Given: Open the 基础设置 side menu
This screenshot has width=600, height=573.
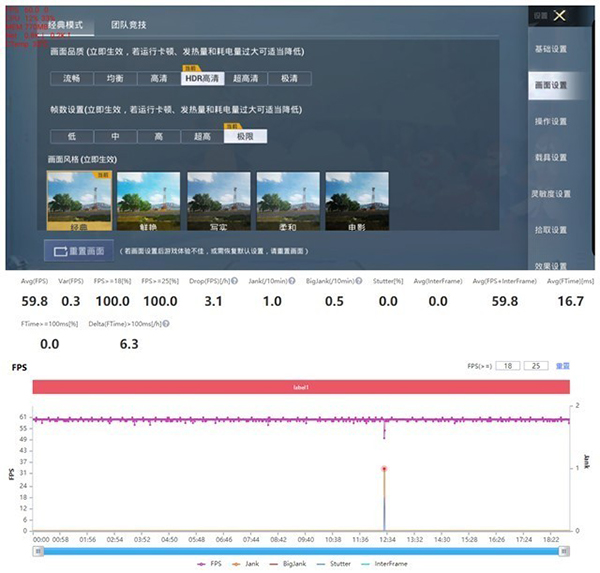Looking at the screenshot, I should (550, 49).
